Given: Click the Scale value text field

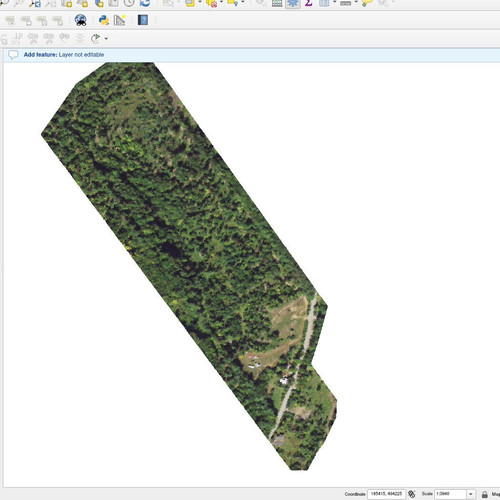Looking at the screenshot, I should pyautogui.click(x=450, y=494).
